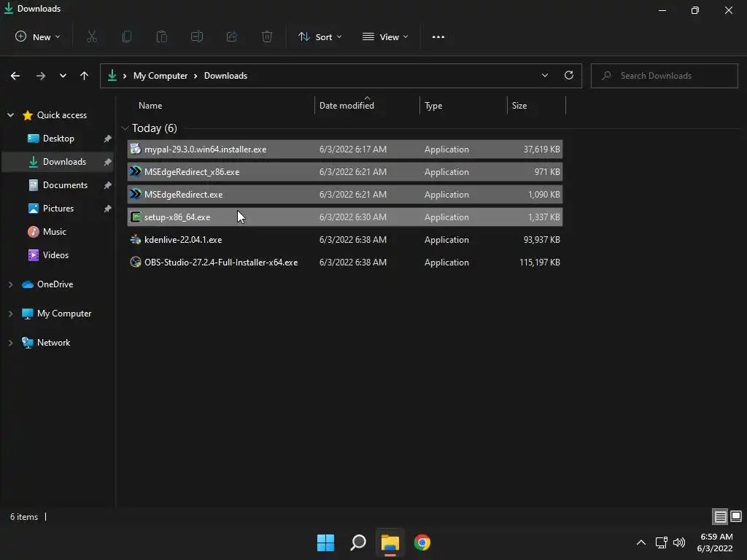Click the Delete trash icon
This screenshot has height=560, width=747.
click(267, 36)
